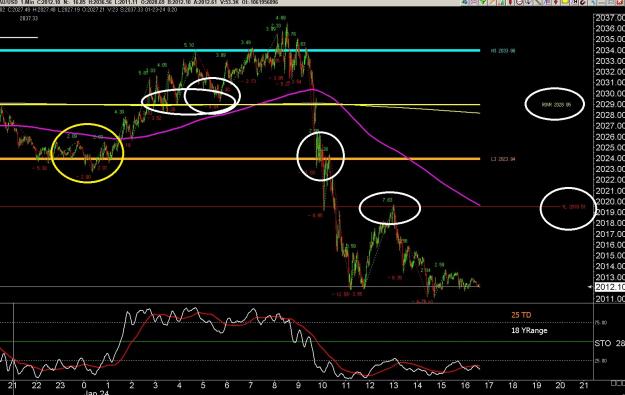Click the STO stochastic value label

(609, 343)
